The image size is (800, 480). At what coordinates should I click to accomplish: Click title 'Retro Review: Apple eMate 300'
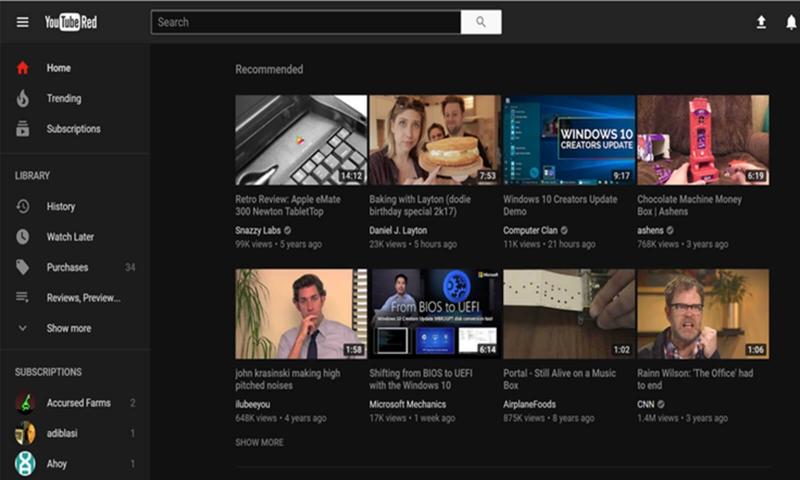click(288, 205)
